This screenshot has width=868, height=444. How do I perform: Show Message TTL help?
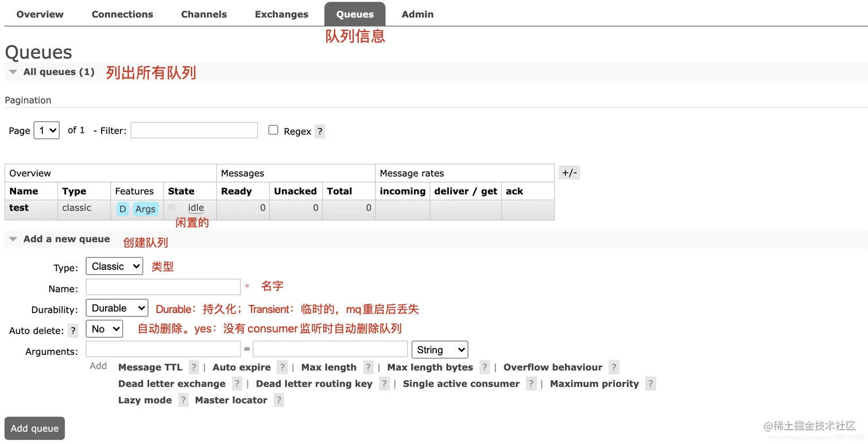(194, 368)
